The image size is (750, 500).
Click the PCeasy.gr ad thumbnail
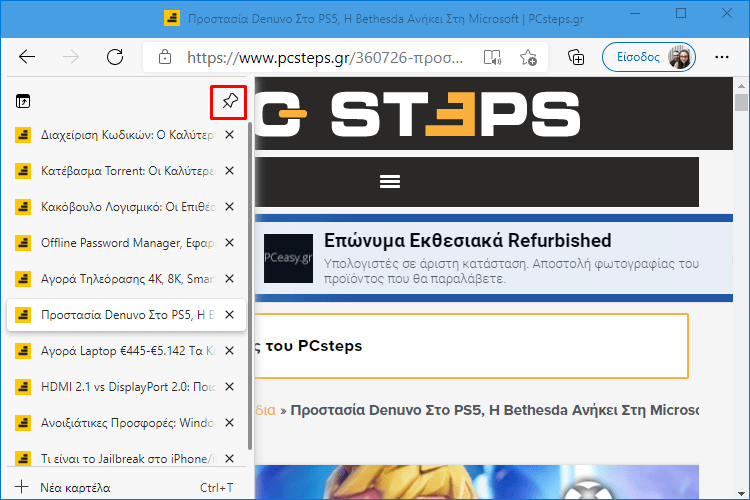tap(288, 258)
